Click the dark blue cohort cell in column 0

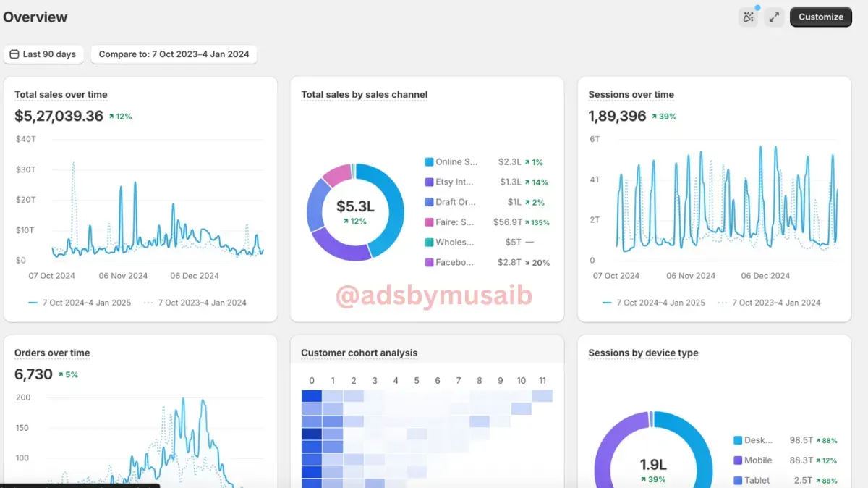(x=312, y=434)
